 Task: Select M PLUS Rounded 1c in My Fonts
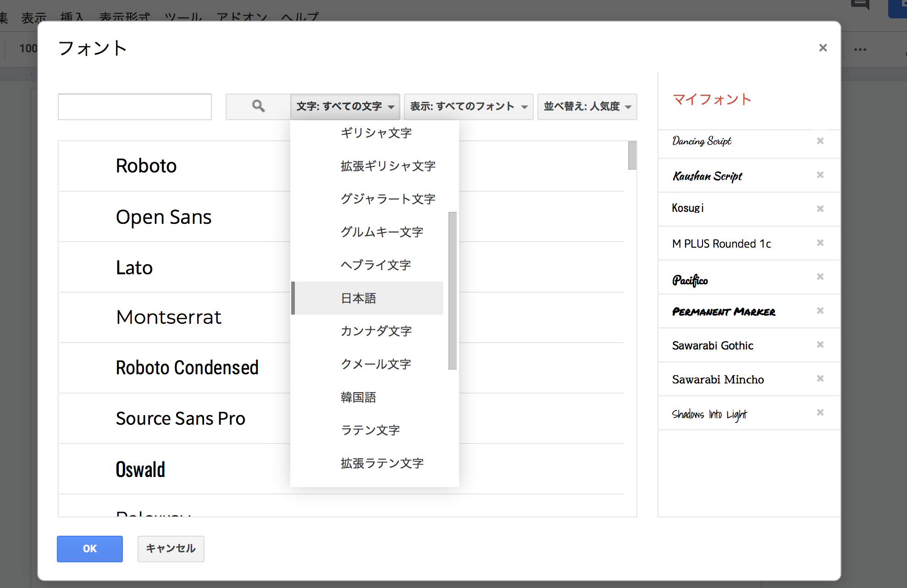tap(721, 244)
